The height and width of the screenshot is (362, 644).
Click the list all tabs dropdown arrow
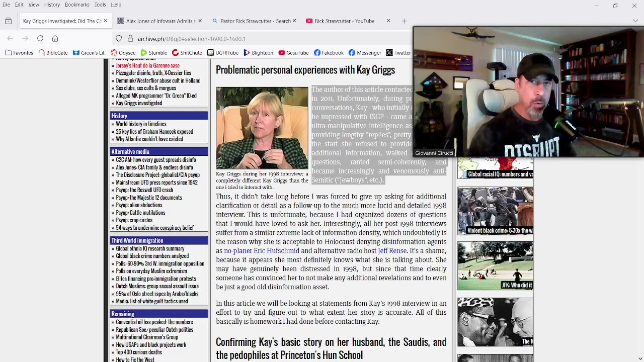click(x=635, y=21)
